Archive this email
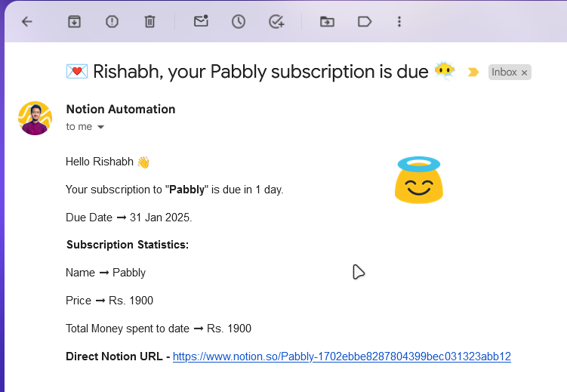Screen dimensions: 567x392 pyautogui.click(x=75, y=22)
